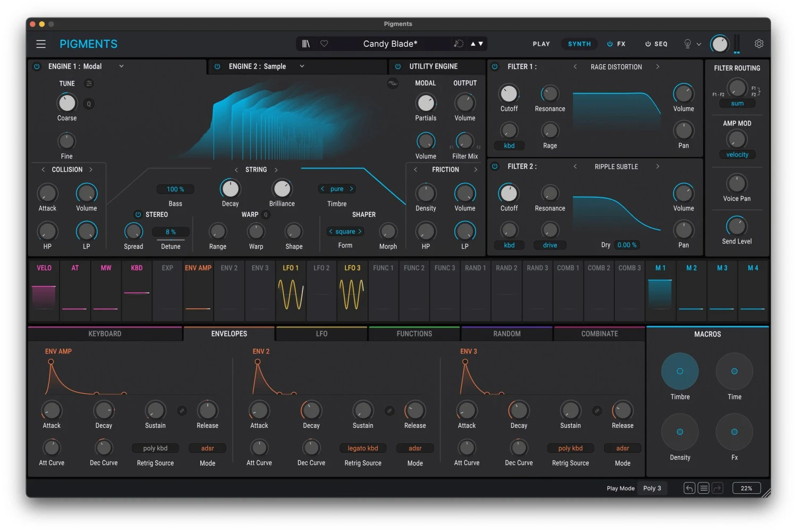Click the Filter 1 Cutoff knob
797x532 pixels.
pos(508,94)
